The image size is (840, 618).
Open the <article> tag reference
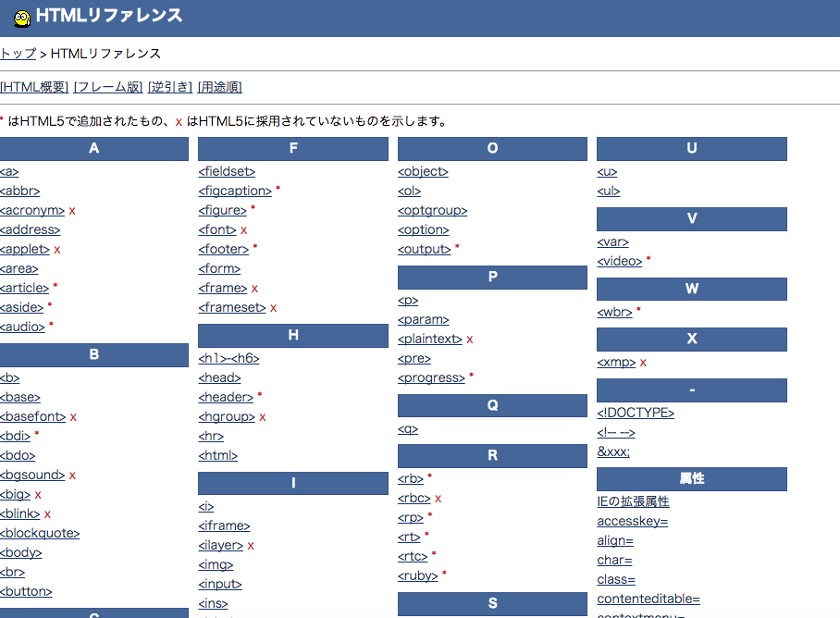coord(24,288)
